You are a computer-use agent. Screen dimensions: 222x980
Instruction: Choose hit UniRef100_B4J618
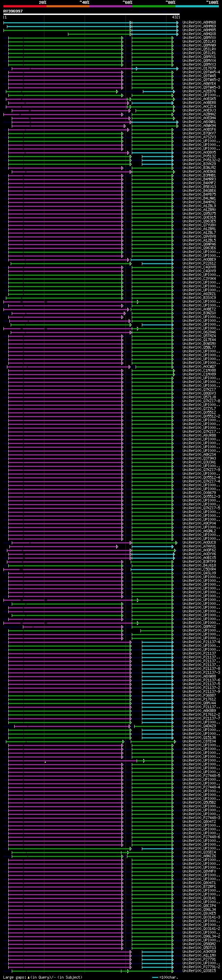click(199, 565)
